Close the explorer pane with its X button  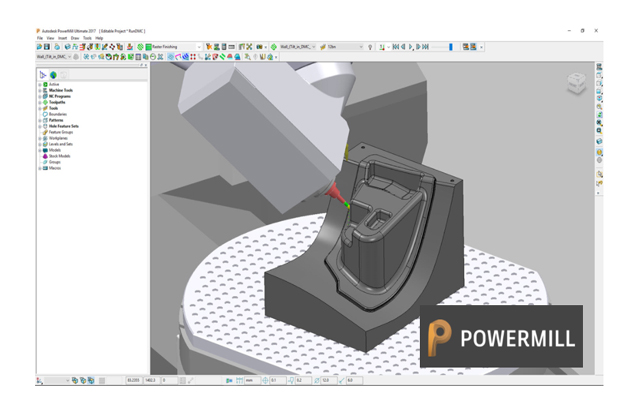[x=146, y=65]
